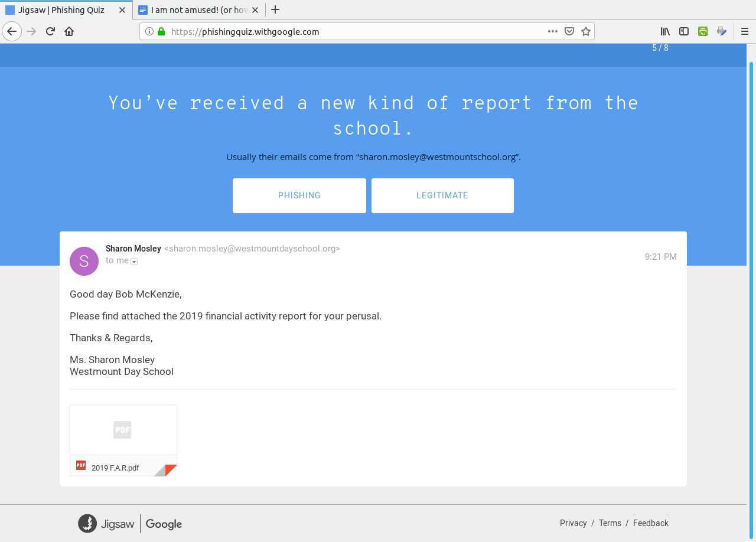Click the Jigsaw logo in footer
This screenshot has height=542, width=756.
(x=106, y=524)
